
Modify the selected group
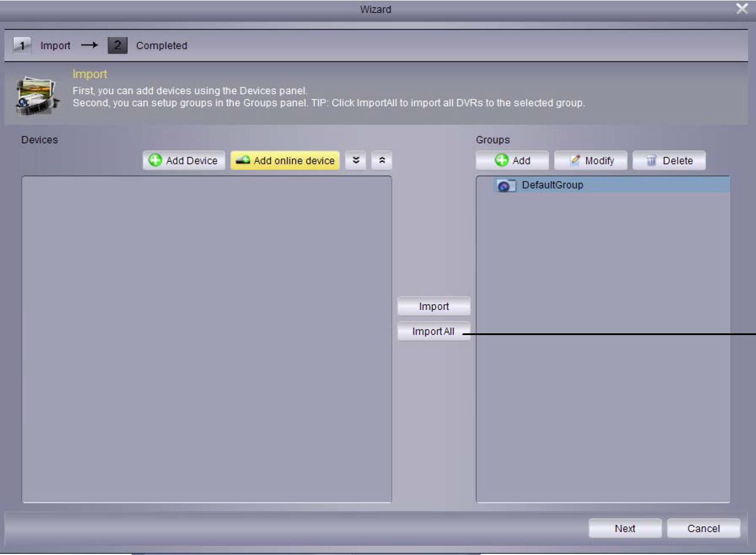pos(591,161)
